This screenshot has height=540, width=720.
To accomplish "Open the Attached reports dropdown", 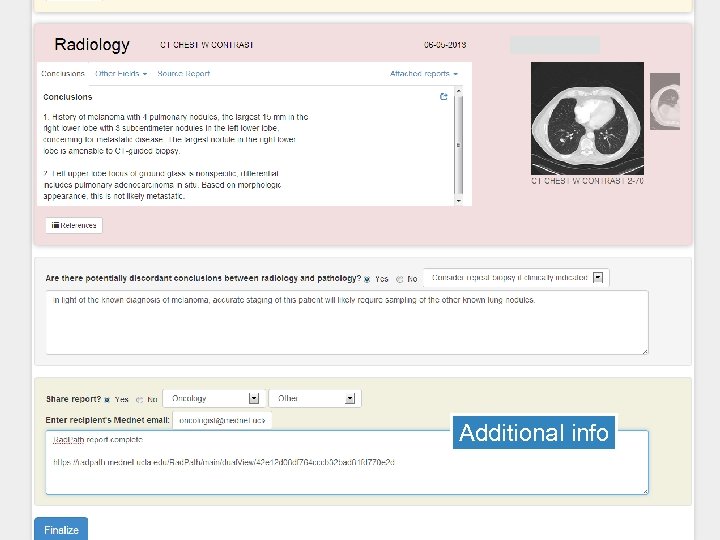I will pyautogui.click(x=423, y=73).
